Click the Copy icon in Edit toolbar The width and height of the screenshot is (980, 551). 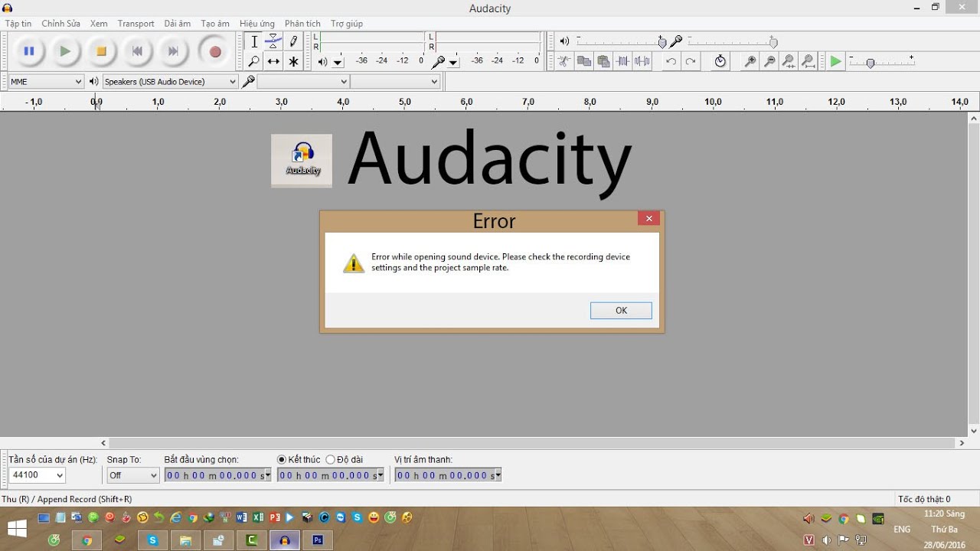[584, 61]
